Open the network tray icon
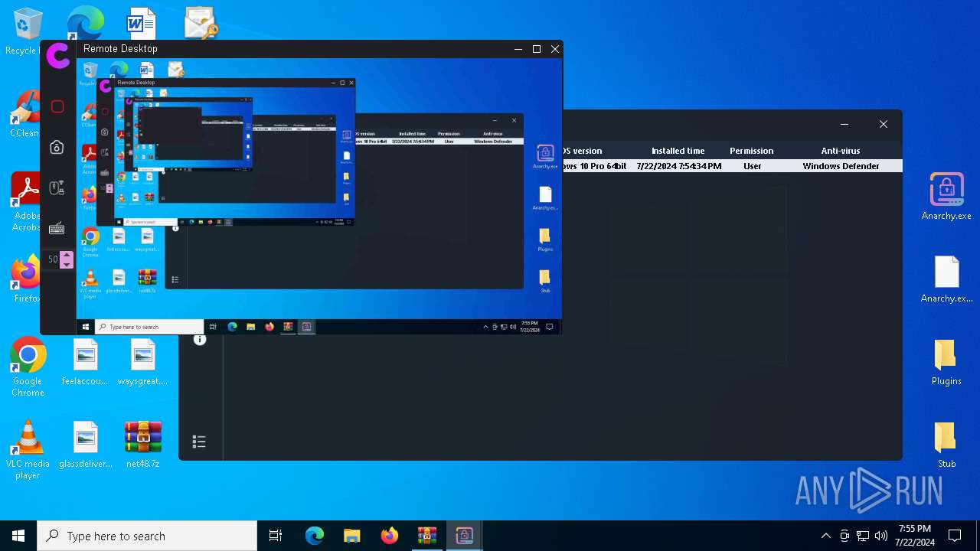Screen dimensions: 980x551 click(x=863, y=536)
